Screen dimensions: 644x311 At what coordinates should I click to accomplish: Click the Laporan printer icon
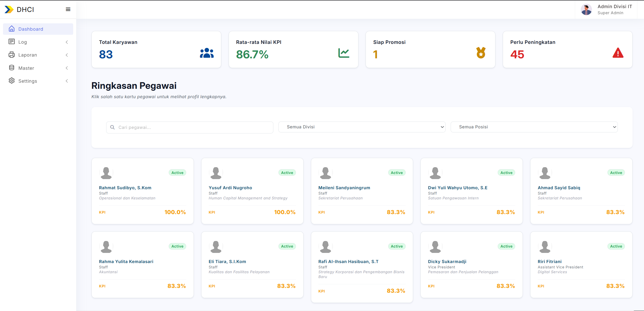point(12,55)
